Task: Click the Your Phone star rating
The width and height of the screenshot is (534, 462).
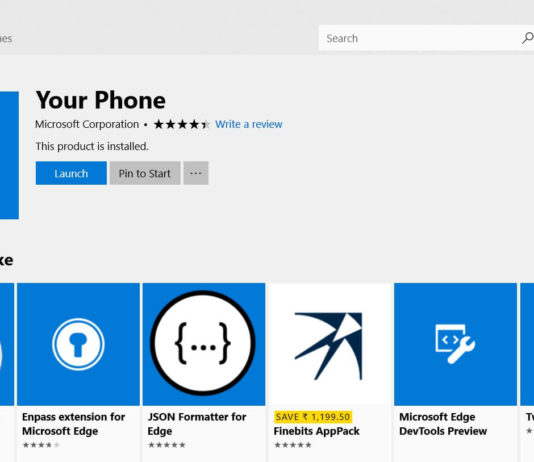Action: [x=182, y=124]
